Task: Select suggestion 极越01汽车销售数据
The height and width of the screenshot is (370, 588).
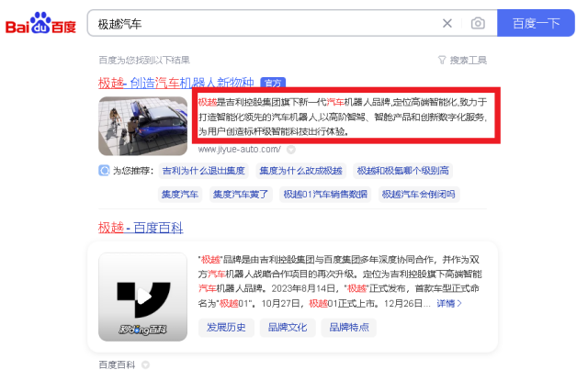Action: point(325,195)
